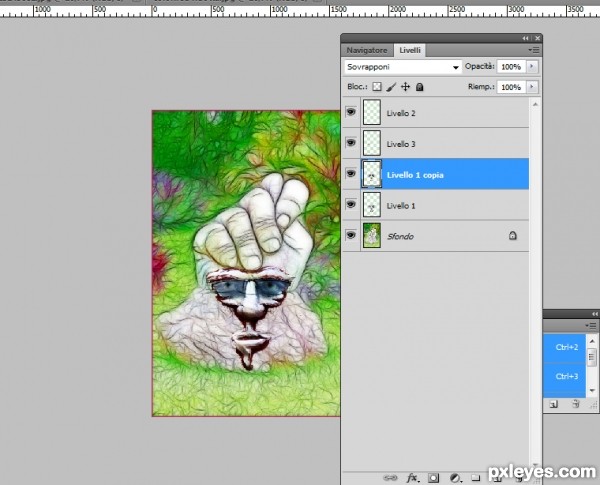Hide the Livello 2 layer

pyautogui.click(x=351, y=112)
